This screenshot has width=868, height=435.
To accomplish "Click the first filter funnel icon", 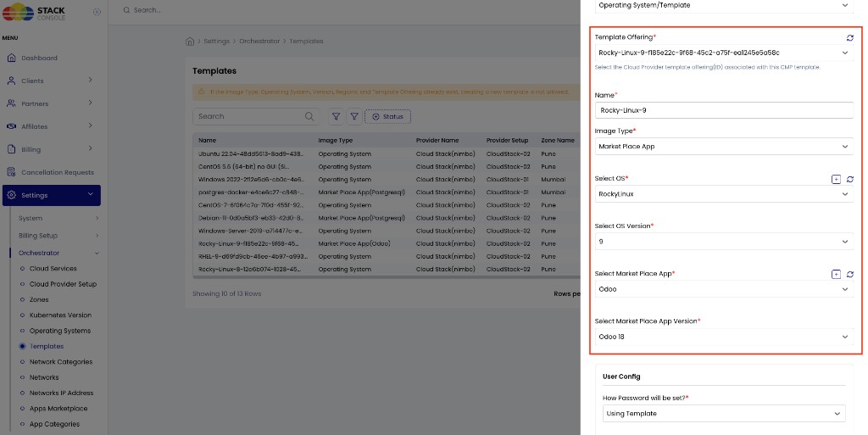I will (x=336, y=116).
